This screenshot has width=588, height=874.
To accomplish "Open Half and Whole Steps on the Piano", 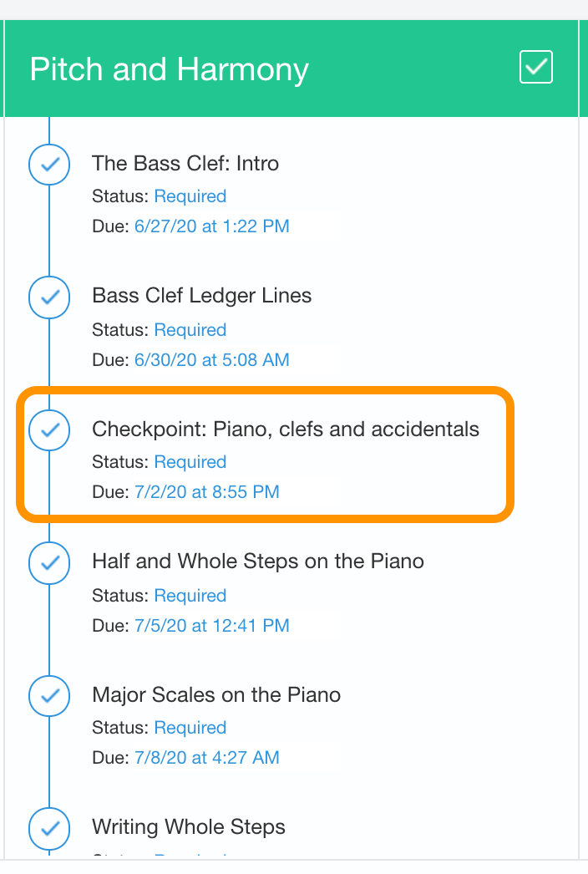I will click(257, 561).
